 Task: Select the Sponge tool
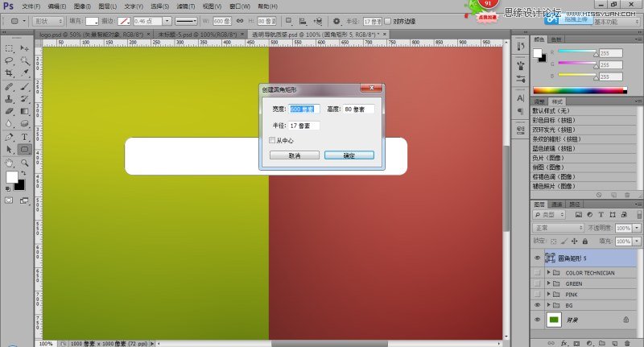(25, 124)
